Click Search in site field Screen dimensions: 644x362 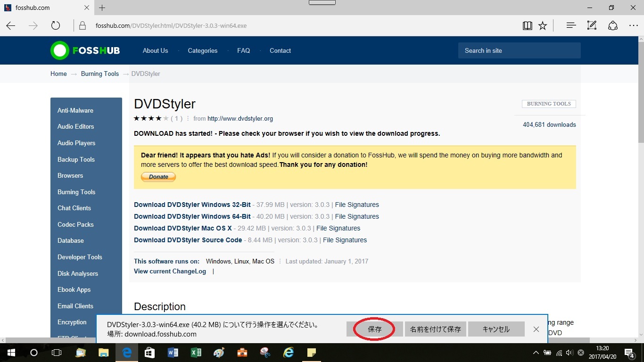[520, 50]
